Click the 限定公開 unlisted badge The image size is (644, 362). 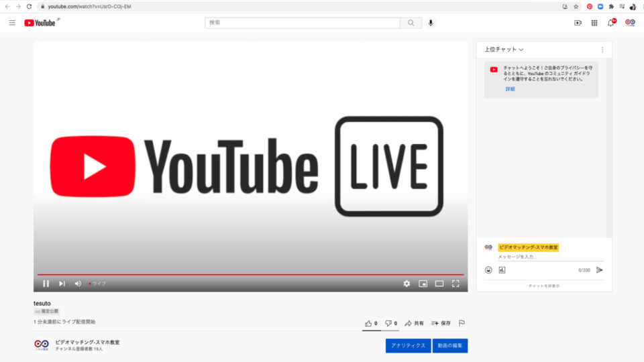[x=46, y=312]
